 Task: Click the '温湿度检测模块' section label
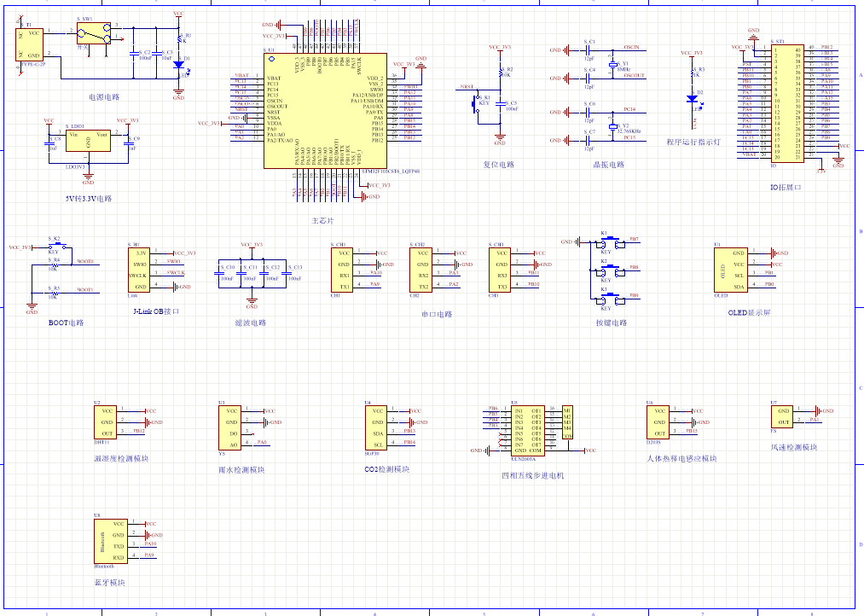121,458
